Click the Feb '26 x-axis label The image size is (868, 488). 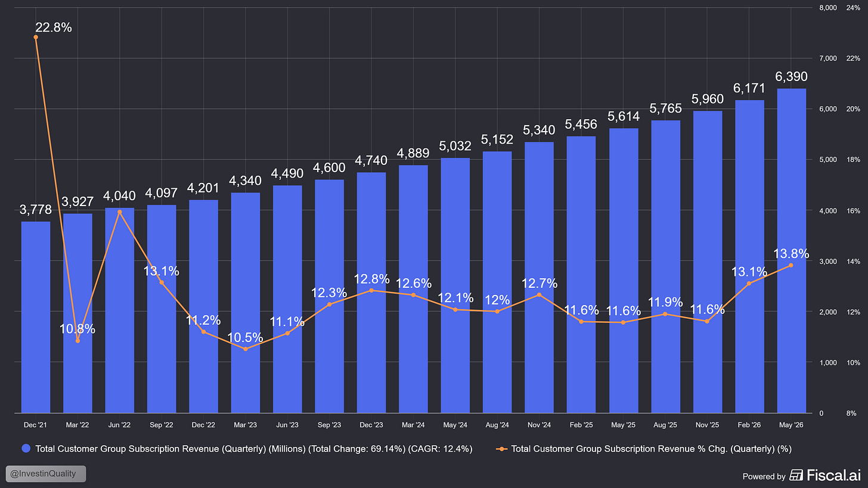pyautogui.click(x=749, y=425)
